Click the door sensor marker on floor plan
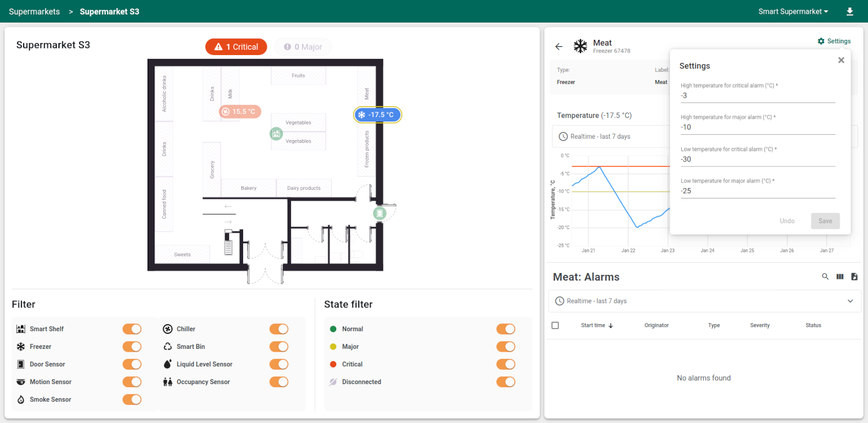Image resolution: width=868 pixels, height=423 pixels. (x=380, y=214)
